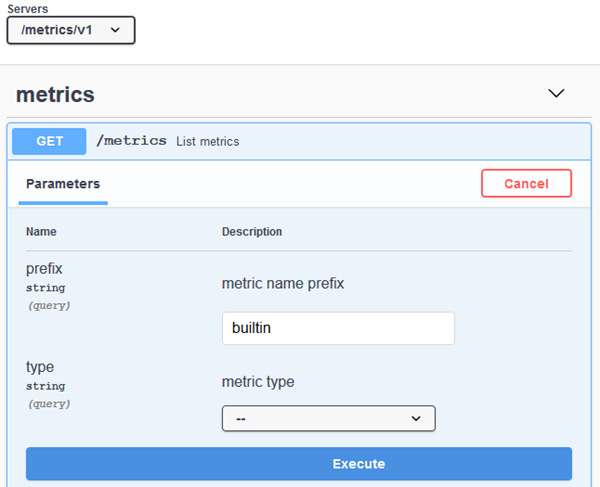Screen dimensions: 600x487
Task: Click the Execute button
Action: point(299,464)
